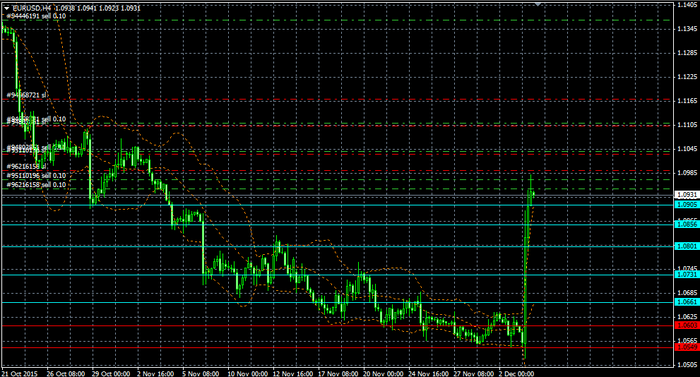
Task: Click time axis label 24 Nov 16:00
Action: [429, 373]
